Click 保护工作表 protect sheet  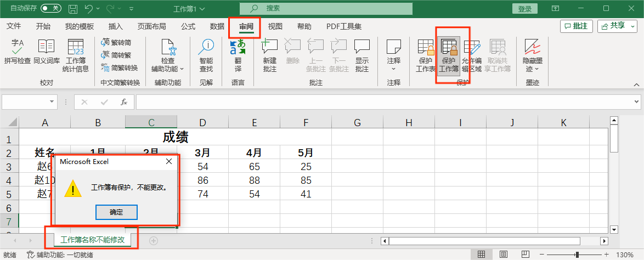point(426,56)
